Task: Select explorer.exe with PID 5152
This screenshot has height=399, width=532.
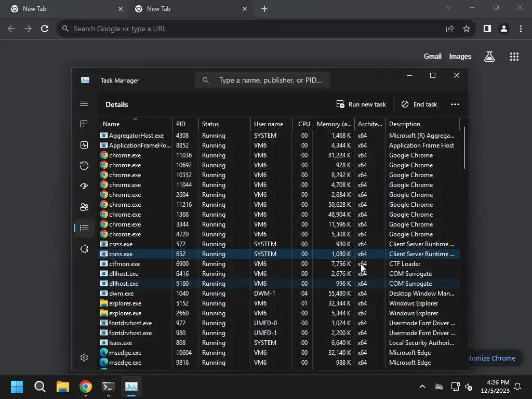Action: pos(278,303)
